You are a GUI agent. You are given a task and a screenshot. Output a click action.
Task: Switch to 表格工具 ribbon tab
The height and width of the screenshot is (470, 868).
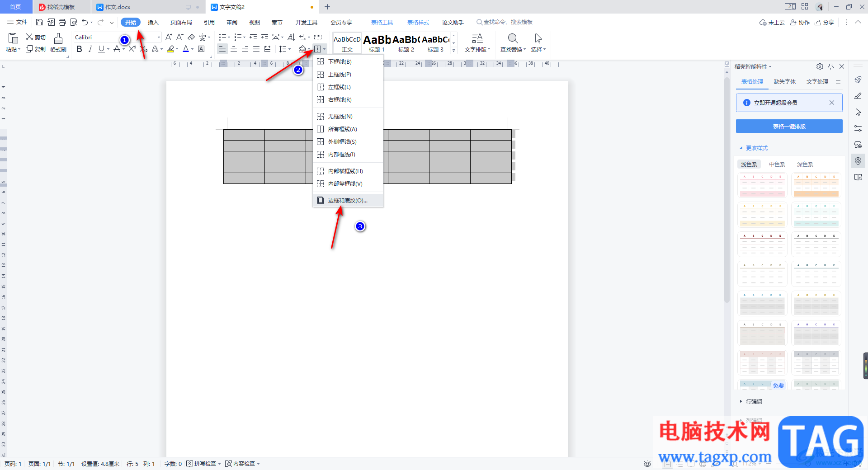pyautogui.click(x=382, y=22)
